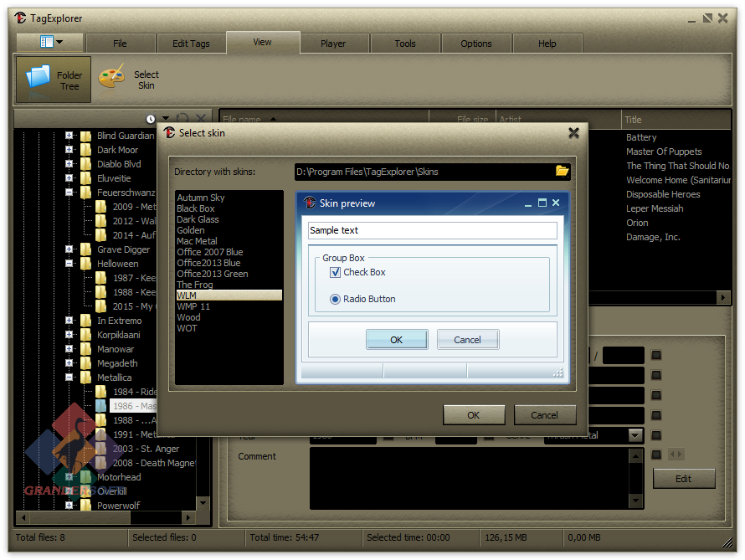745x560 pixels.
Task: Click the Dark Moor folder icon
Action: [85, 150]
